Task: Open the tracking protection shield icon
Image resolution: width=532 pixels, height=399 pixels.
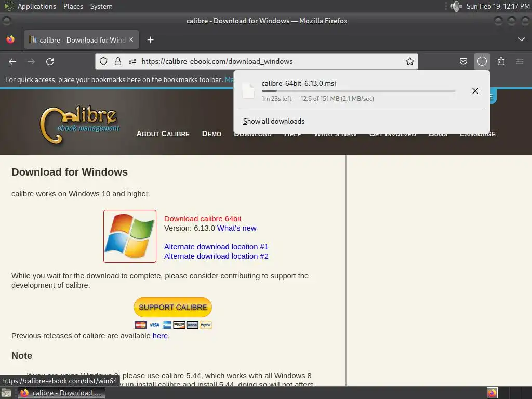Action: [x=103, y=61]
